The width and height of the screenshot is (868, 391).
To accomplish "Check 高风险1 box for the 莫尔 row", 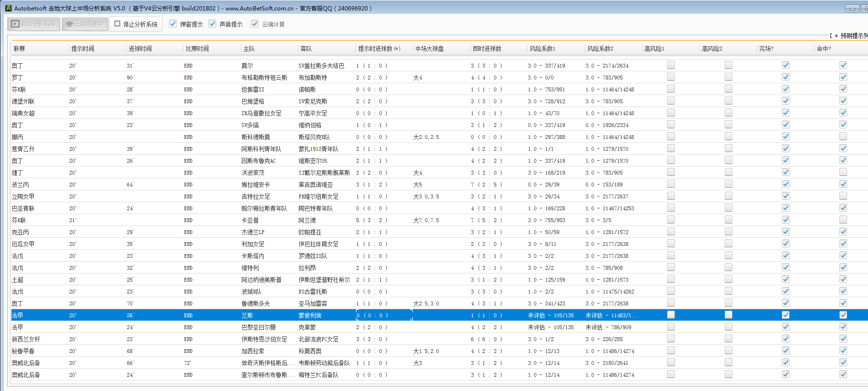I will 671,65.
